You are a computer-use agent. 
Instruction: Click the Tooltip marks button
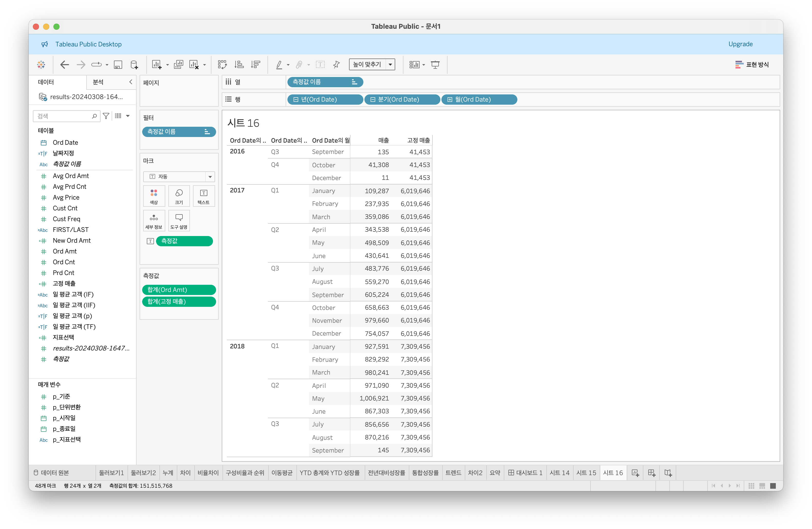179,221
